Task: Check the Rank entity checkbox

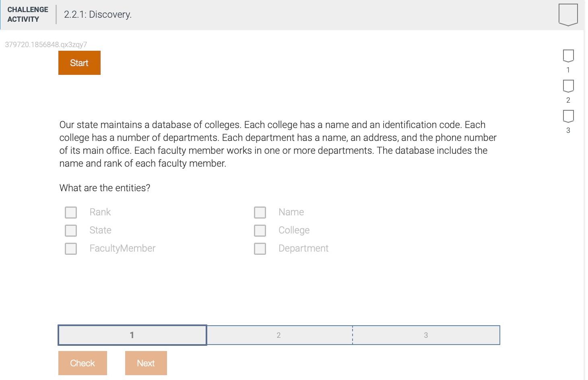Action: (x=70, y=212)
